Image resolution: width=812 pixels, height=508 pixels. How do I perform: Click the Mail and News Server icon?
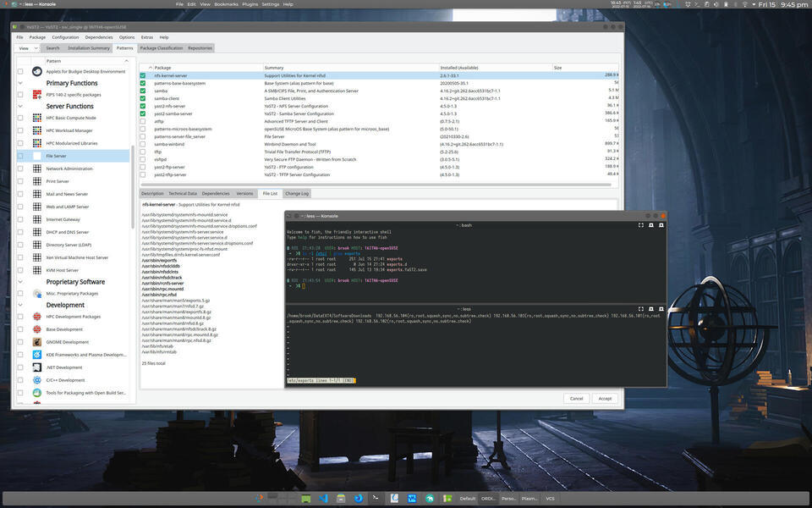coord(36,194)
